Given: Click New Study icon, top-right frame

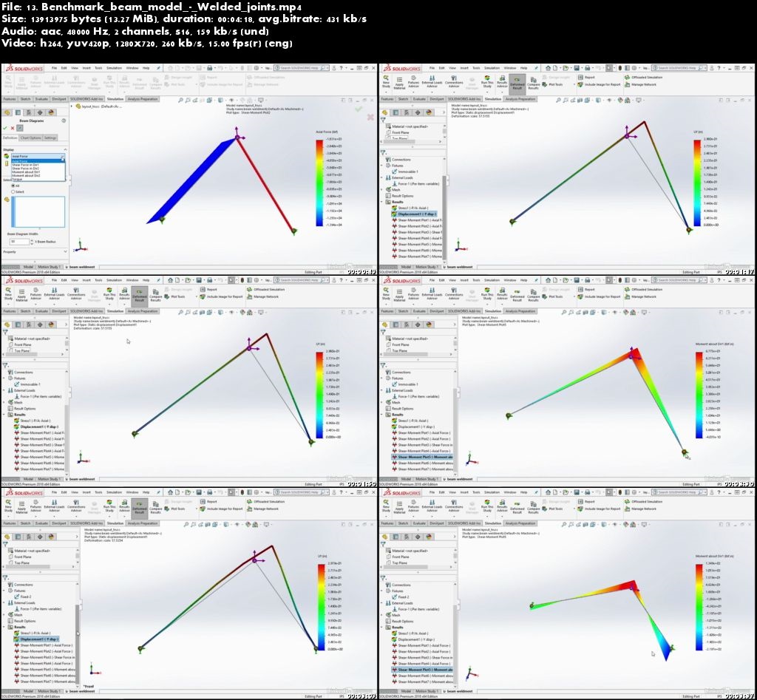Looking at the screenshot, I should [386, 81].
